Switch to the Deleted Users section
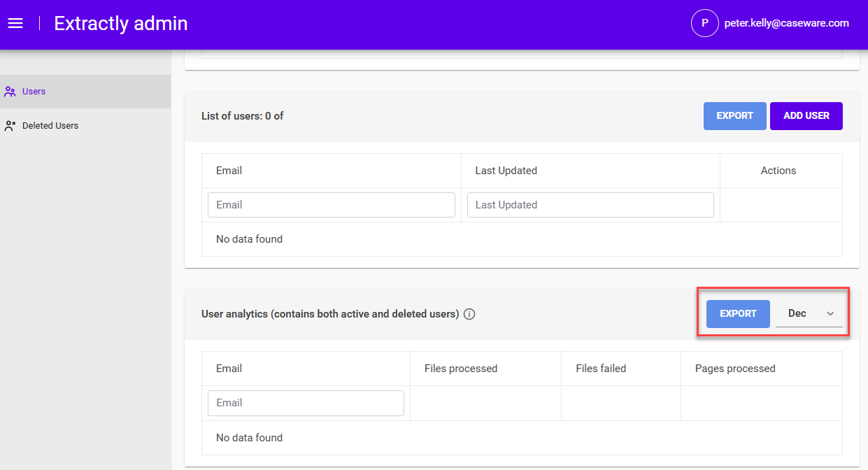The width and height of the screenshot is (868, 470). click(x=50, y=125)
